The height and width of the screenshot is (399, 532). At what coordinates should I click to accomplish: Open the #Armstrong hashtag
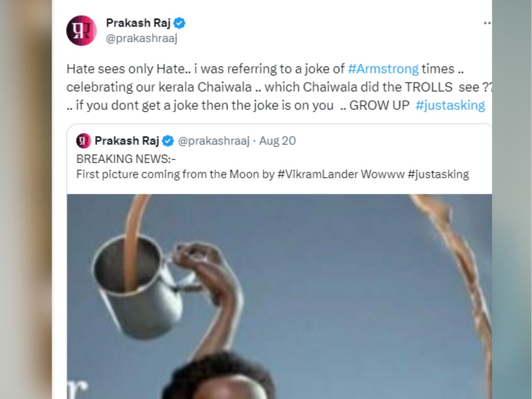point(383,69)
